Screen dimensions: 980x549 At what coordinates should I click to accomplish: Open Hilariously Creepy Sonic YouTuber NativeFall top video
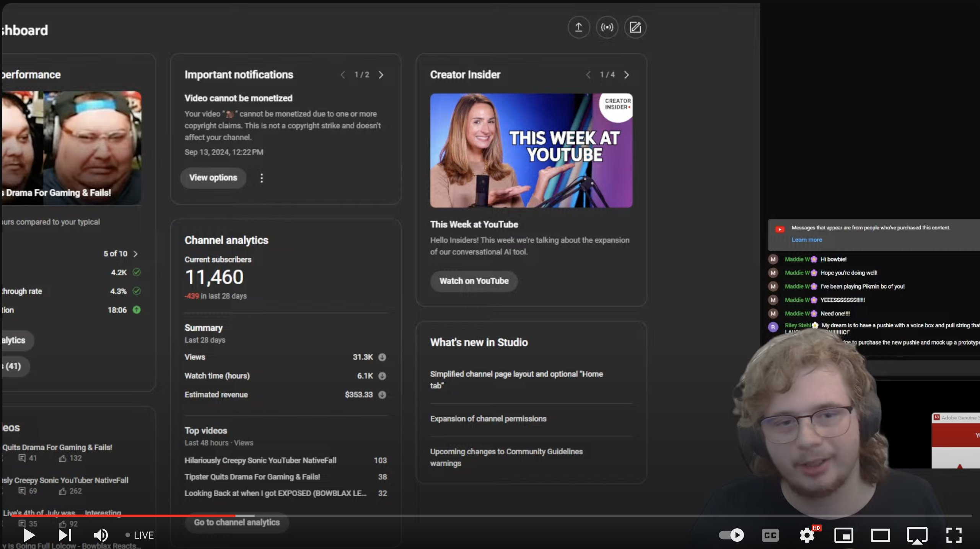286,460
